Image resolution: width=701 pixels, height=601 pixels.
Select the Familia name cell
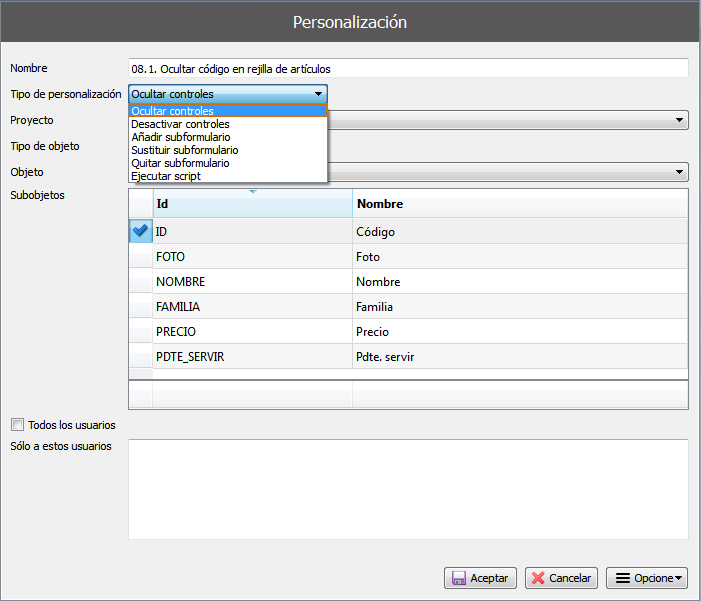(520, 306)
